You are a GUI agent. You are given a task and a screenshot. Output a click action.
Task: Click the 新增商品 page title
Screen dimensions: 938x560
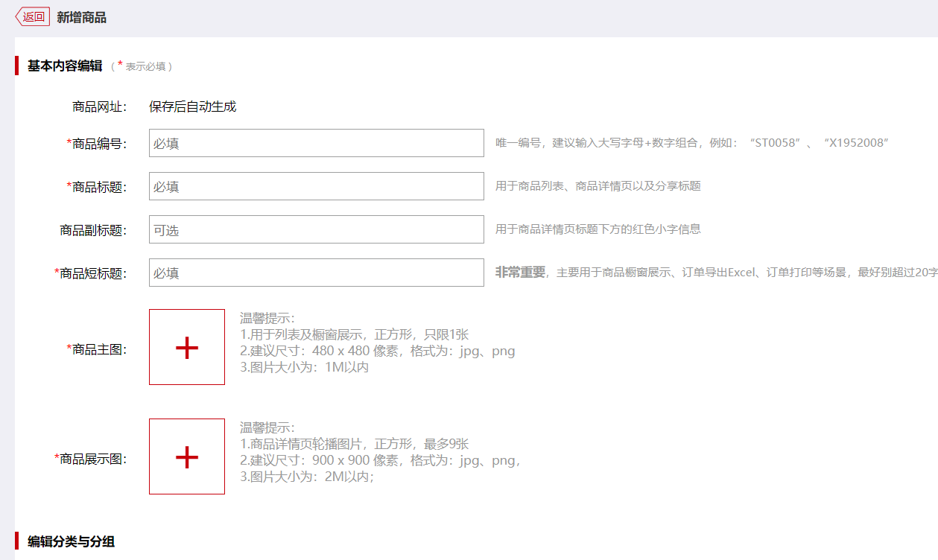coord(81,17)
